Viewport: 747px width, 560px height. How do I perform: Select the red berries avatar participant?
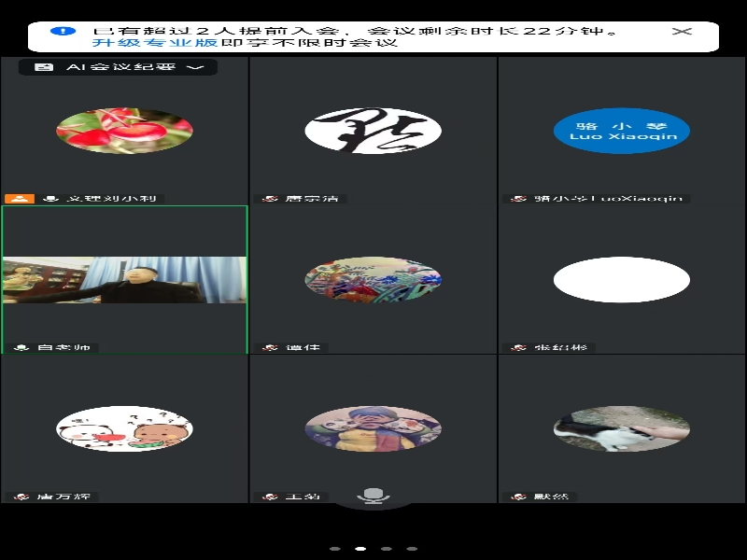[124, 131]
